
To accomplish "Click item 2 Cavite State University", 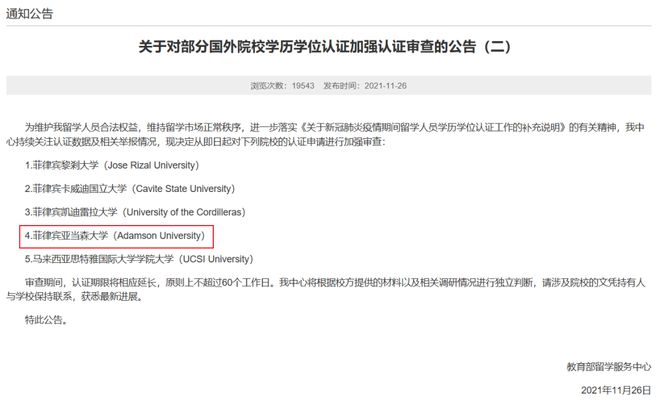I will click(x=130, y=189).
